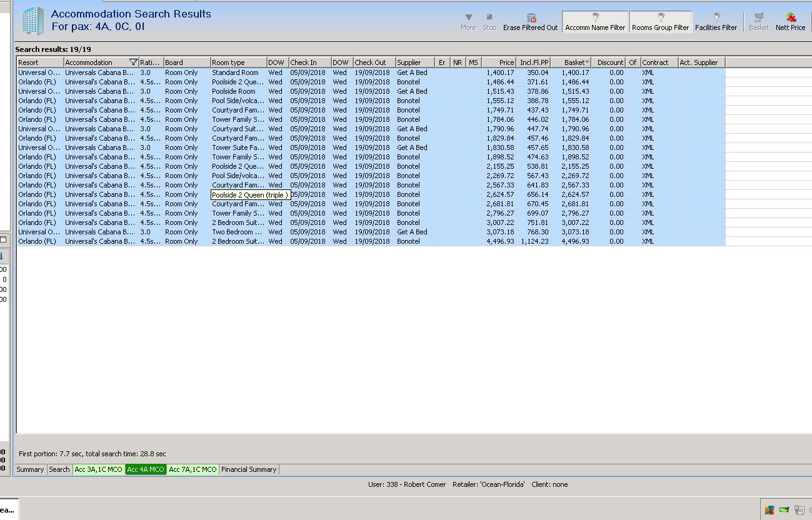Switch to the Financial Summary tab
The width and height of the screenshot is (812, 520).
pos(249,469)
